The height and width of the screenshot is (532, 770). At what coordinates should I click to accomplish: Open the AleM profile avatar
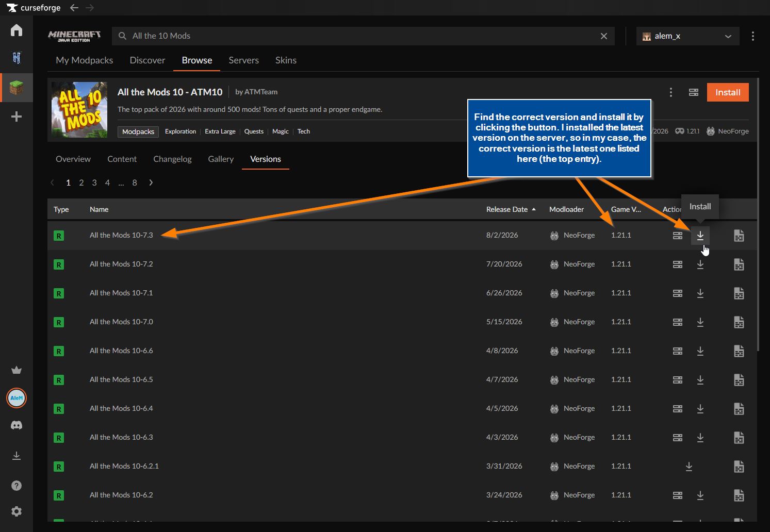click(17, 398)
